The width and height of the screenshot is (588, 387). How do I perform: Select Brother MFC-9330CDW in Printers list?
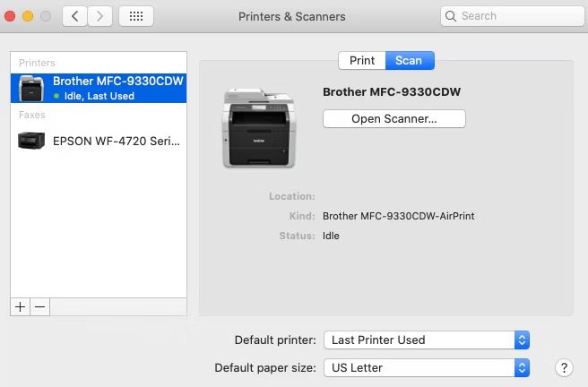(99, 88)
